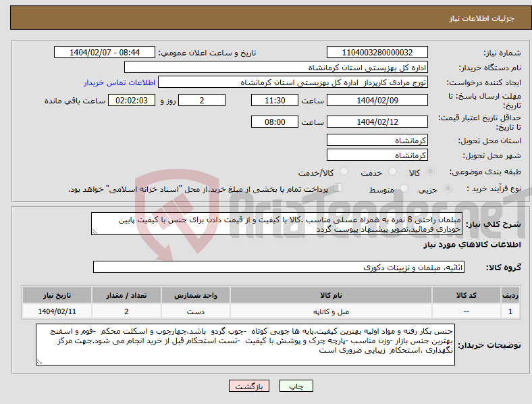
Task: Select the کالا radio button
Action: pyautogui.click(x=430, y=172)
